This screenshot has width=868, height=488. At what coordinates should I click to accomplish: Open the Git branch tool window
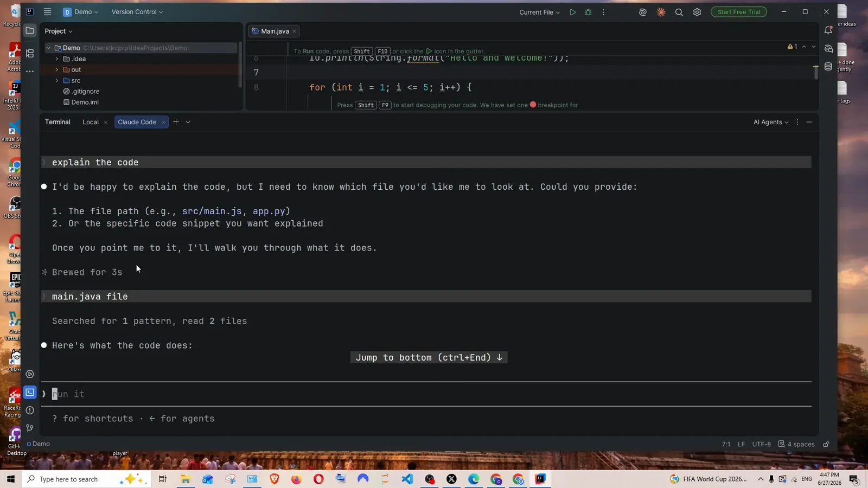[x=30, y=428]
